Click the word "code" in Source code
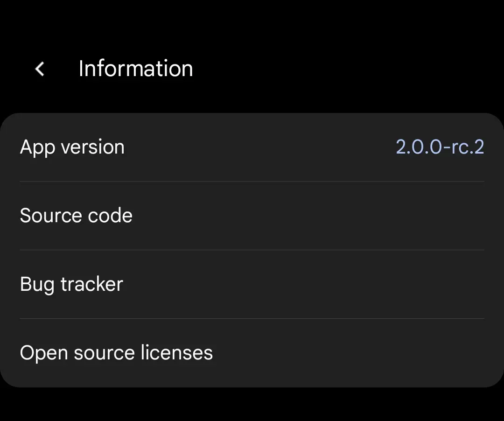504x421 pixels. [x=110, y=215]
